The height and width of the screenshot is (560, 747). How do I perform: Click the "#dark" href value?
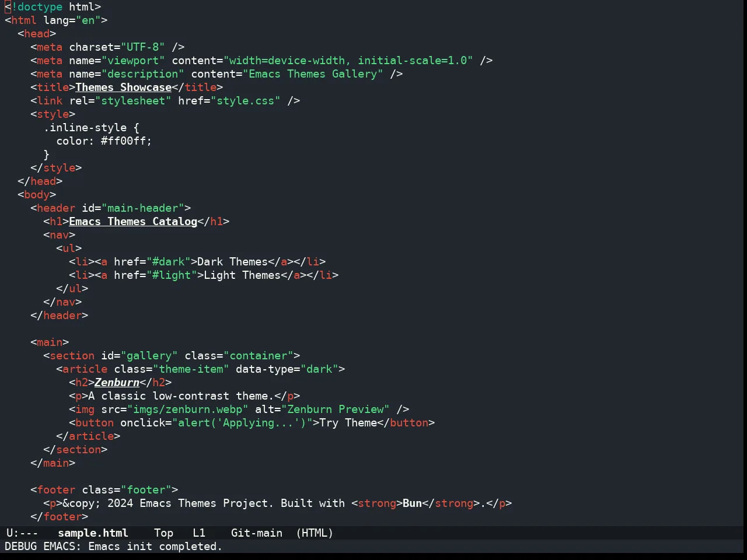169,261
